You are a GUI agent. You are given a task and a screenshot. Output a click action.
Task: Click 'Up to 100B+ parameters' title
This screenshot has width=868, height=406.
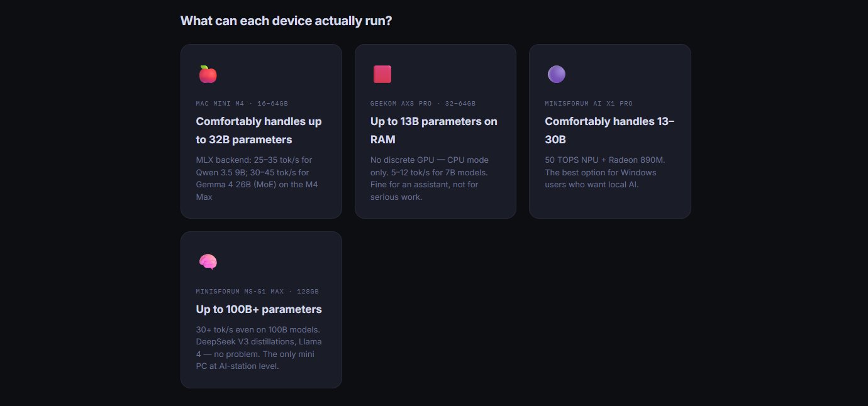coord(259,309)
